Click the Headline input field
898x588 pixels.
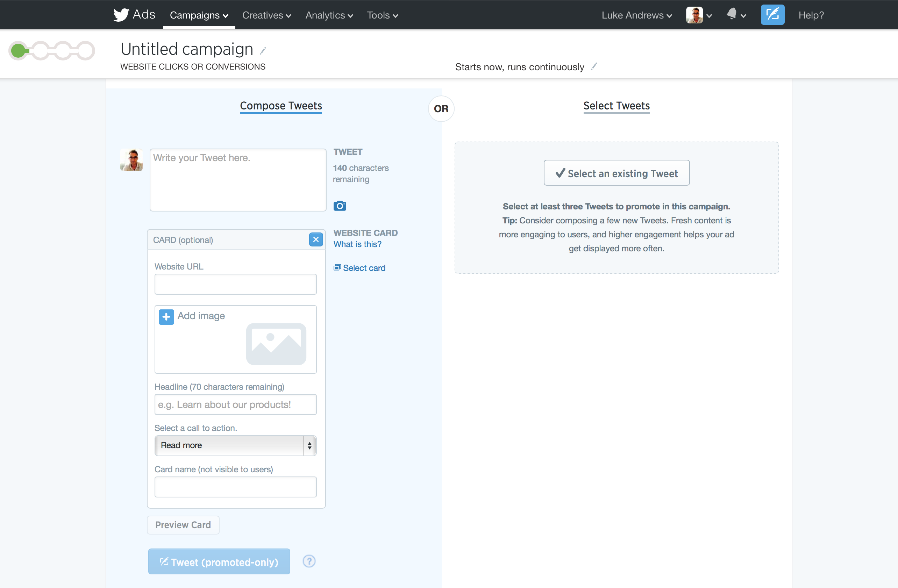(x=235, y=404)
